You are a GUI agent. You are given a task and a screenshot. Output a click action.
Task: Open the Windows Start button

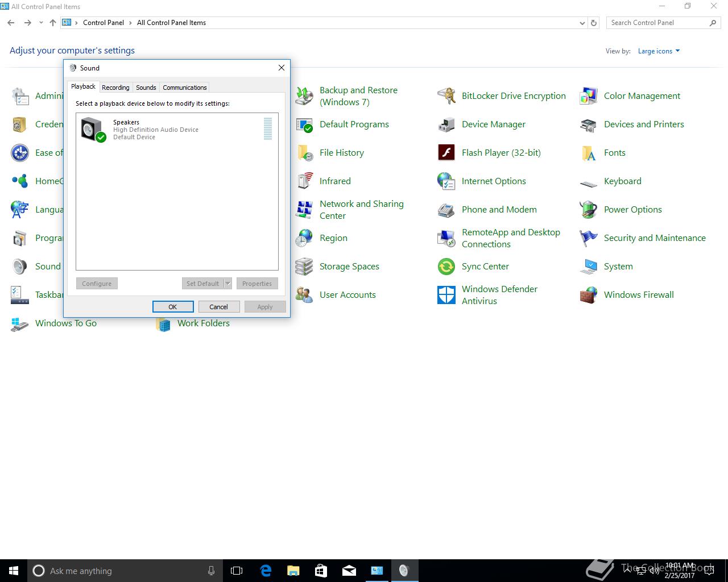click(14, 571)
